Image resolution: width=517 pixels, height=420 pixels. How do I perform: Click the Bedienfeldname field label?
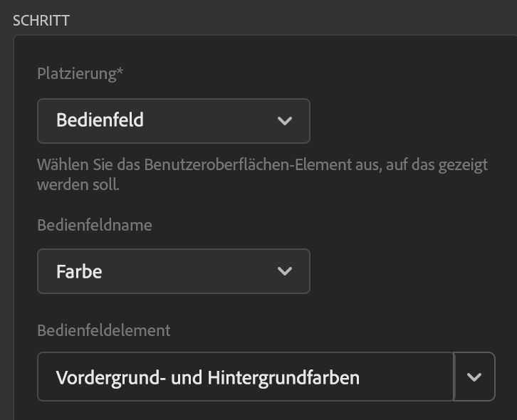(95, 225)
